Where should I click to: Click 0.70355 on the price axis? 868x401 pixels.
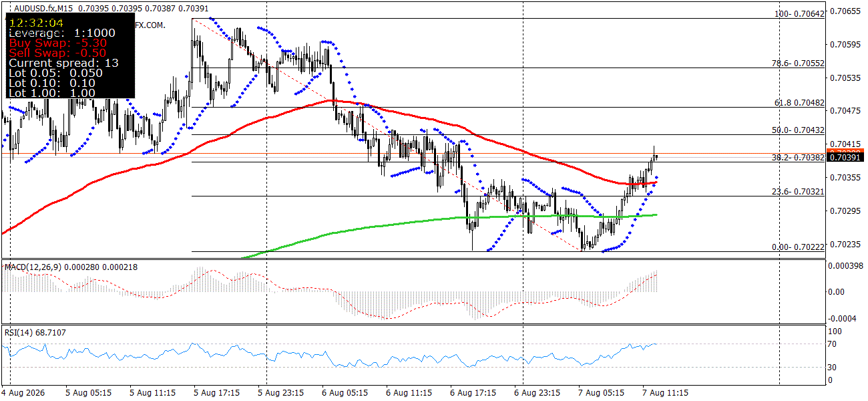tap(845, 178)
